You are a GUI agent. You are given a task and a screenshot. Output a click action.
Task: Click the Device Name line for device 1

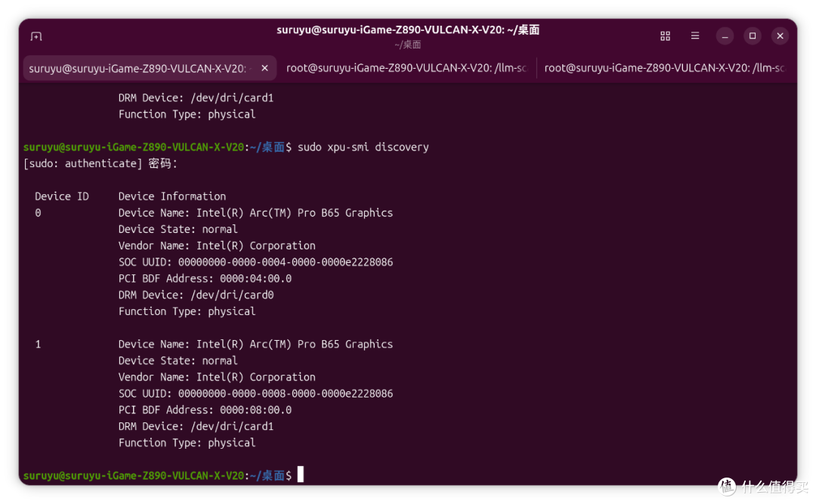point(255,344)
